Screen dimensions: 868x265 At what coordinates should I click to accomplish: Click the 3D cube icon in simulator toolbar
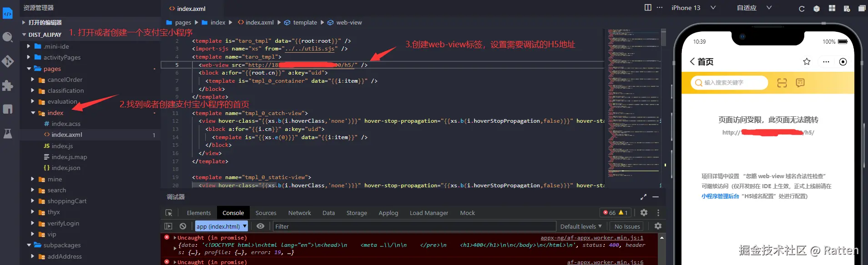click(817, 9)
